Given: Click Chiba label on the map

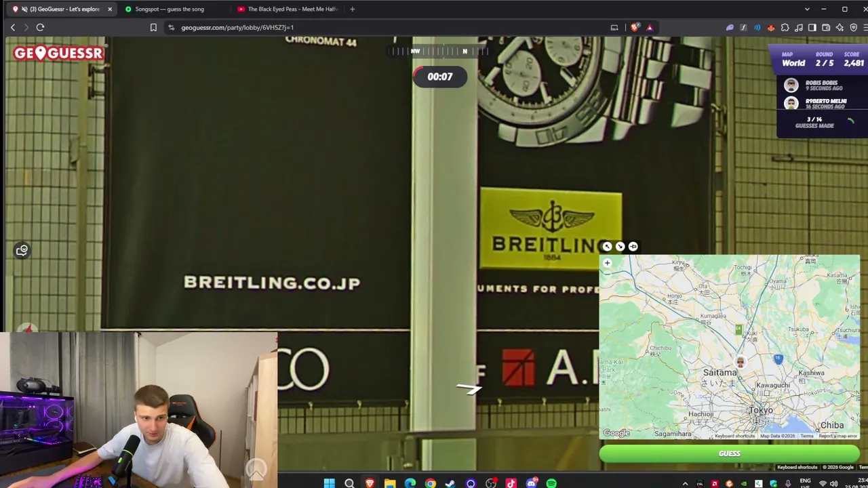Looking at the screenshot, I should coord(832,425).
